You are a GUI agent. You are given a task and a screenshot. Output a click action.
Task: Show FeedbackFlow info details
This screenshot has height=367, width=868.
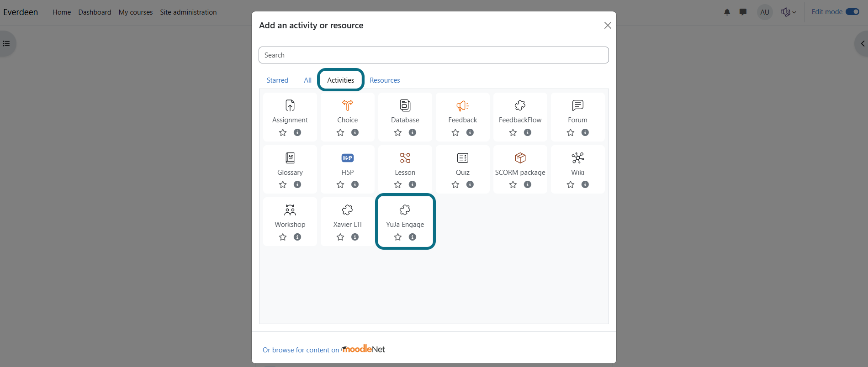pos(528,132)
